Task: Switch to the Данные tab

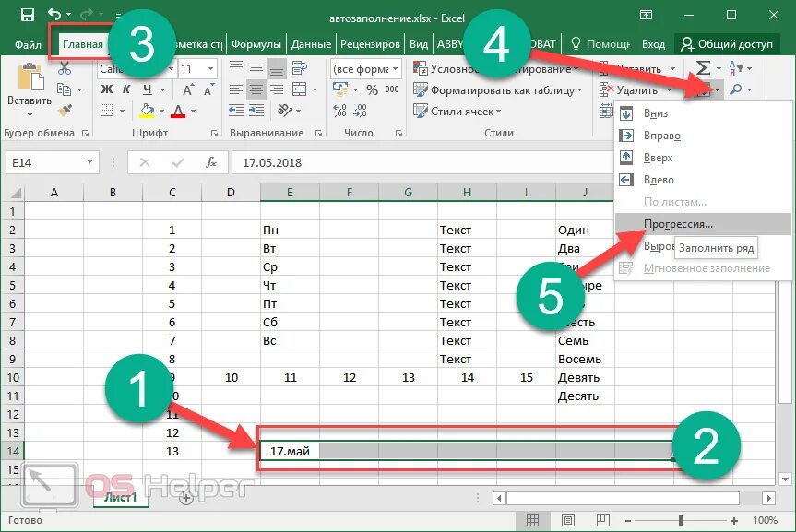Action: tap(311, 44)
